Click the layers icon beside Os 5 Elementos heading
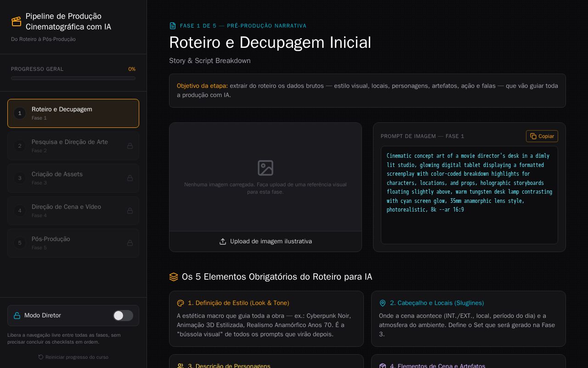This screenshot has width=588, height=368. click(x=174, y=277)
